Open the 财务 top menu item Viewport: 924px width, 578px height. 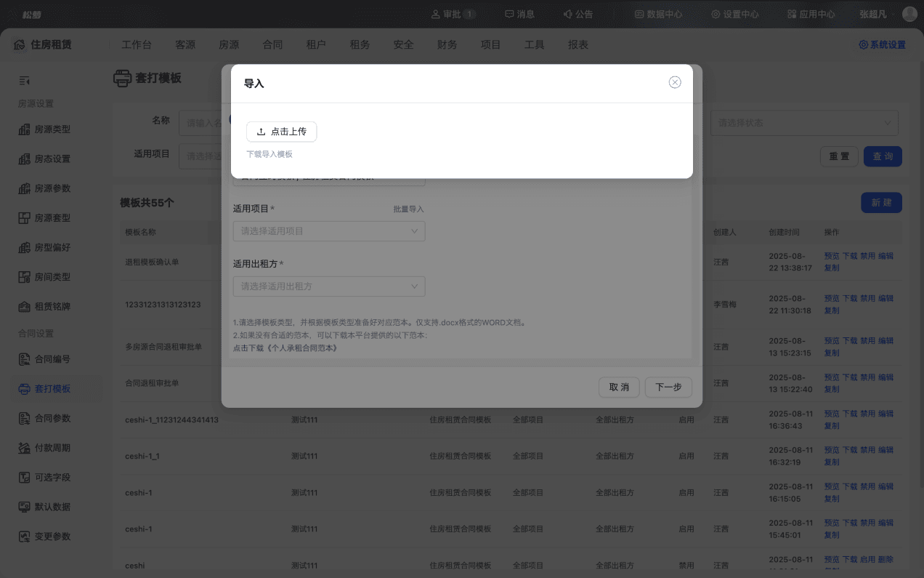[x=447, y=44]
